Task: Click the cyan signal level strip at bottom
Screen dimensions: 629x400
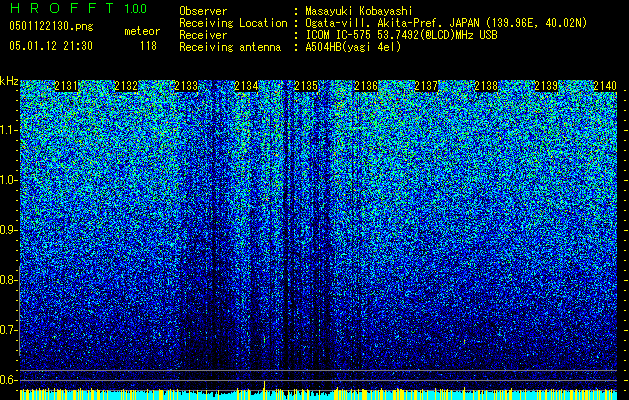Action: (319, 395)
